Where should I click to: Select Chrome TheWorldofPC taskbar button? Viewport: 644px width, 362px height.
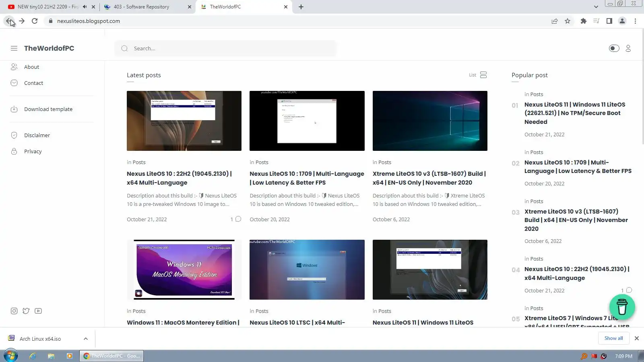111,356
